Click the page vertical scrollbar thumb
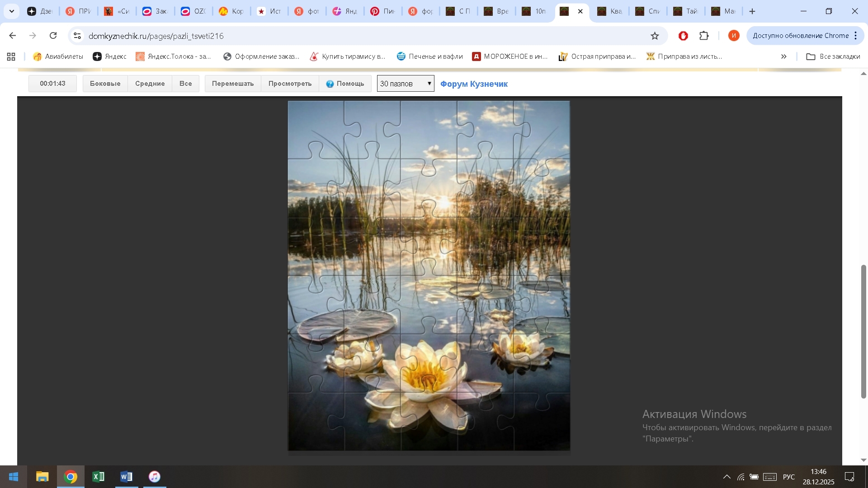This screenshot has width=868, height=488. (863, 332)
